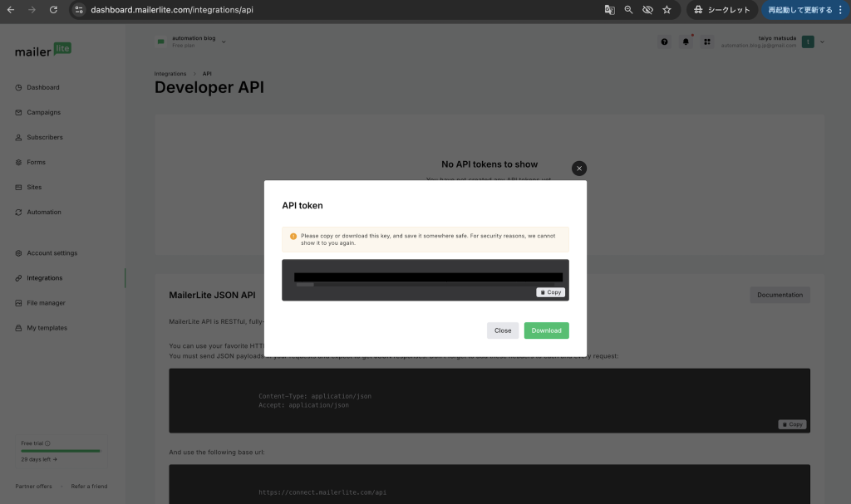Open the Chrome three-dot menu
The image size is (851, 504).
pos(841,10)
